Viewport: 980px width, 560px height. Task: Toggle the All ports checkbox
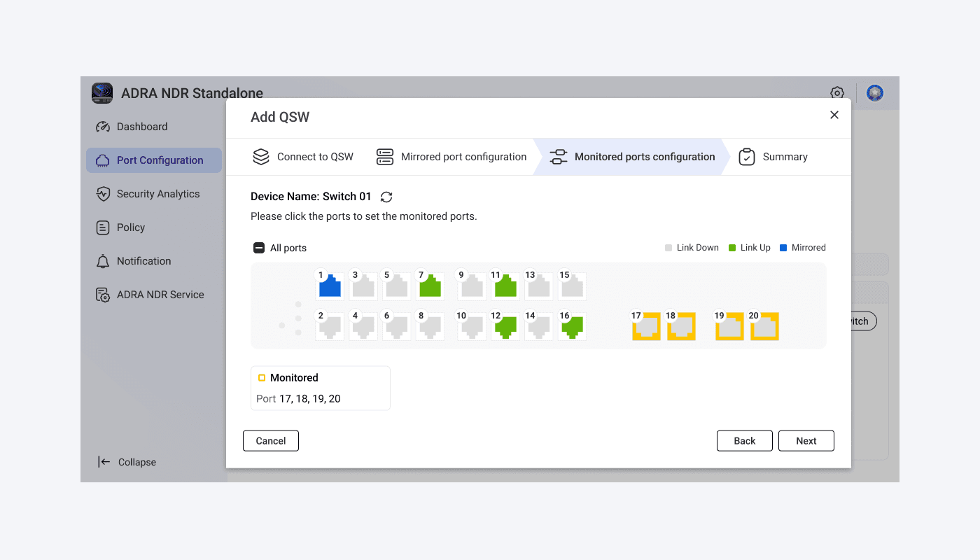(259, 248)
